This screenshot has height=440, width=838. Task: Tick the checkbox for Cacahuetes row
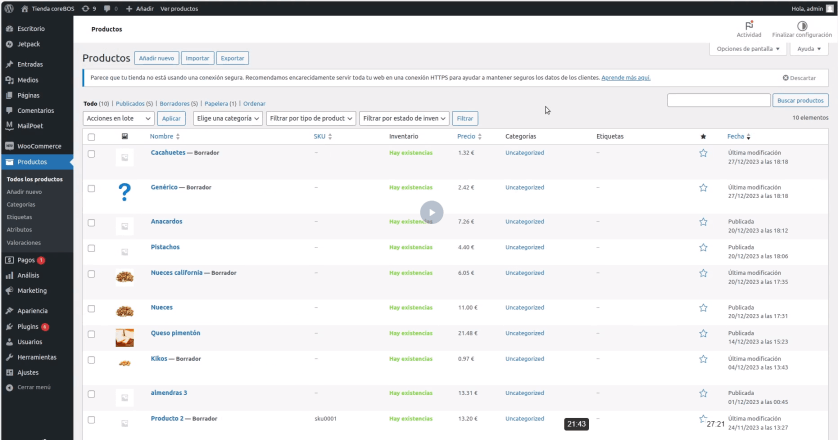(x=92, y=154)
